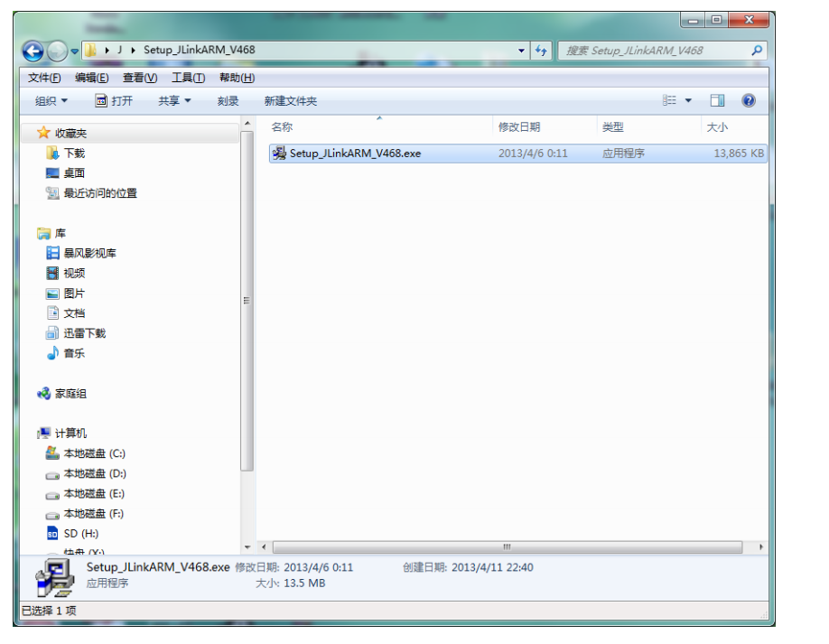Select 收藏夹 favorites in navigation pane
Screen dimensions: 829x644
[x=70, y=134]
